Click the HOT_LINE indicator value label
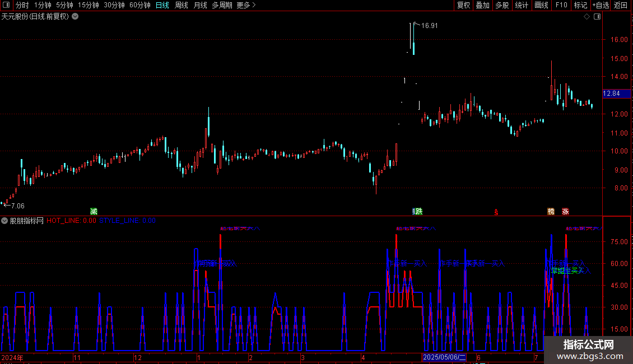Screen dimensions: 633x364 coord(72,221)
